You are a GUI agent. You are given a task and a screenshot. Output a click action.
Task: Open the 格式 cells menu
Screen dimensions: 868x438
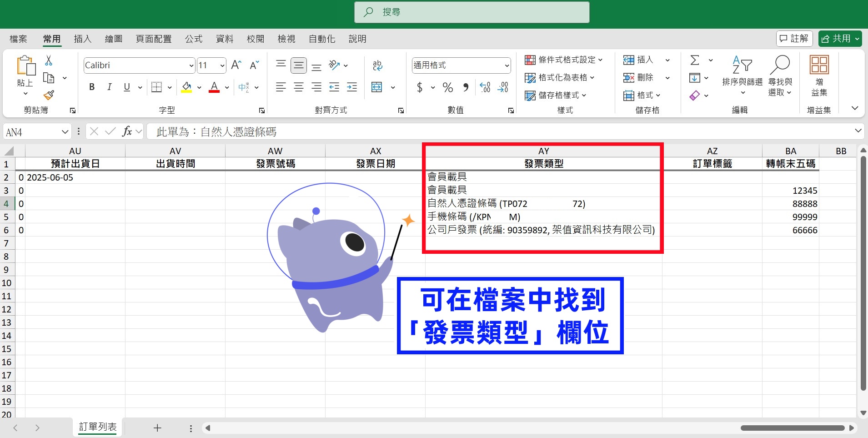(642, 95)
